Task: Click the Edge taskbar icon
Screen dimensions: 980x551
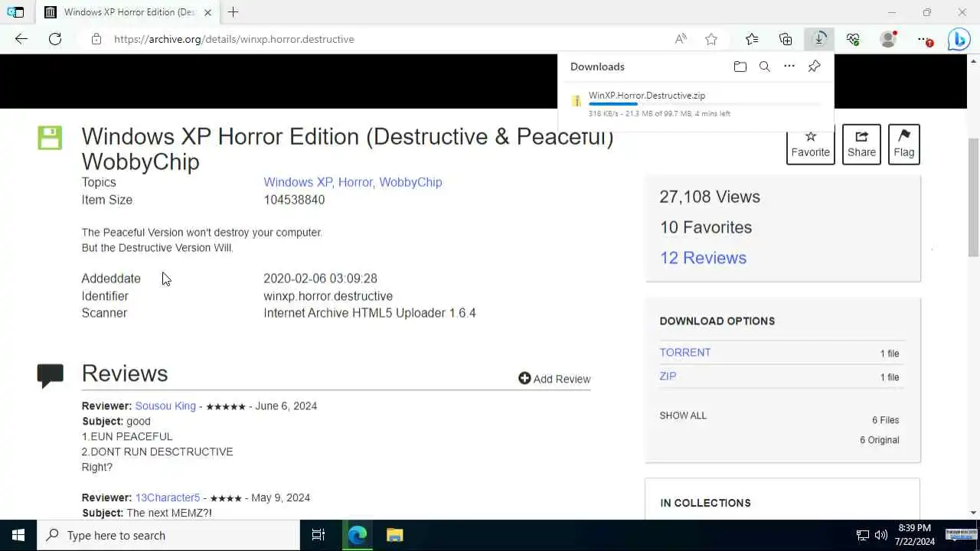Action: click(x=358, y=535)
